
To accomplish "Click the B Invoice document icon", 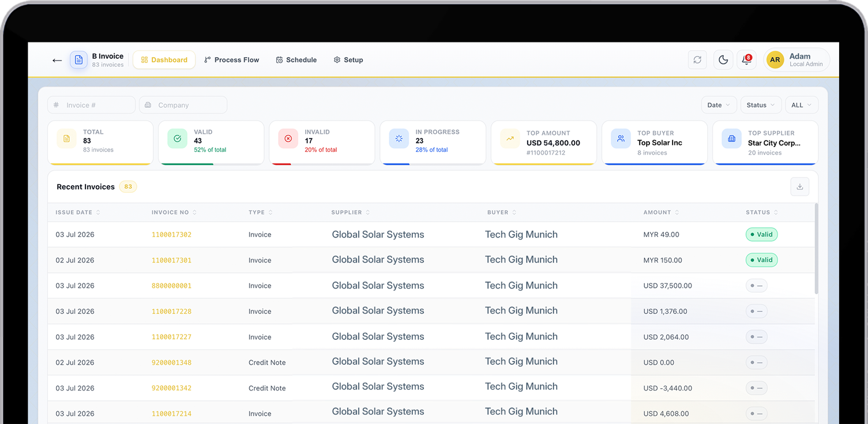I will coord(79,60).
